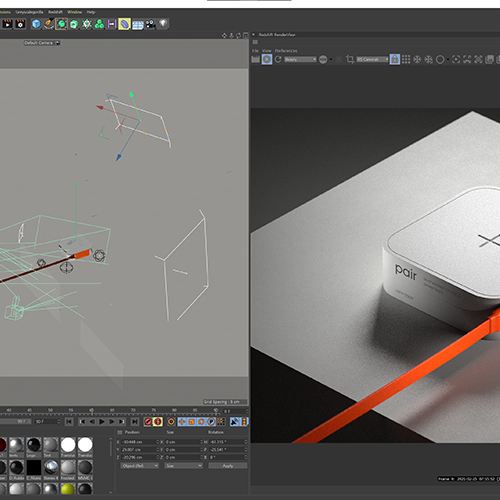
Task: Click the RenderView snapshot save icon
Action: [489, 59]
